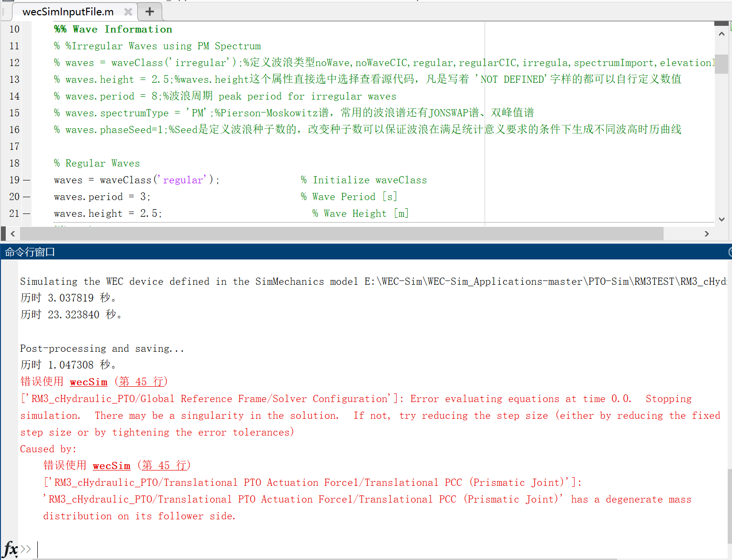The height and width of the screenshot is (560, 732).
Task: Click the 命令行窗口 panel title bar
Action: 30,252
